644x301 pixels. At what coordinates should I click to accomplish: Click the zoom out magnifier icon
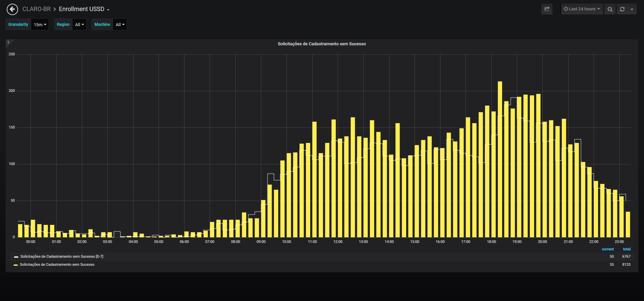pos(610,9)
